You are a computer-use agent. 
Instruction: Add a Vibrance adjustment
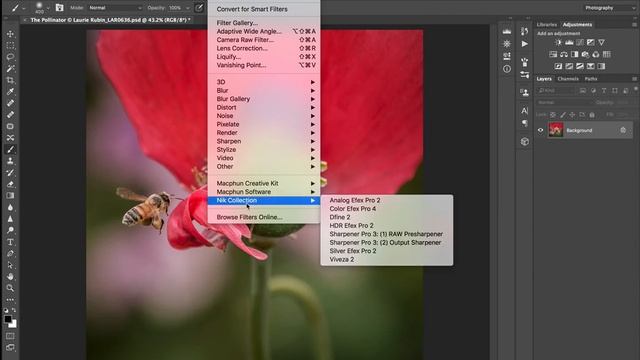[x=601, y=42]
